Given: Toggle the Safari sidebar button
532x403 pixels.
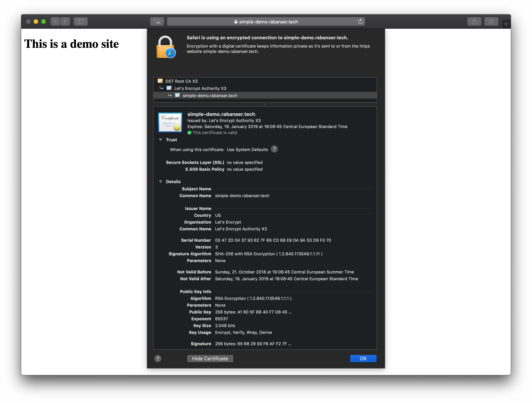Looking at the screenshot, I should [81, 22].
